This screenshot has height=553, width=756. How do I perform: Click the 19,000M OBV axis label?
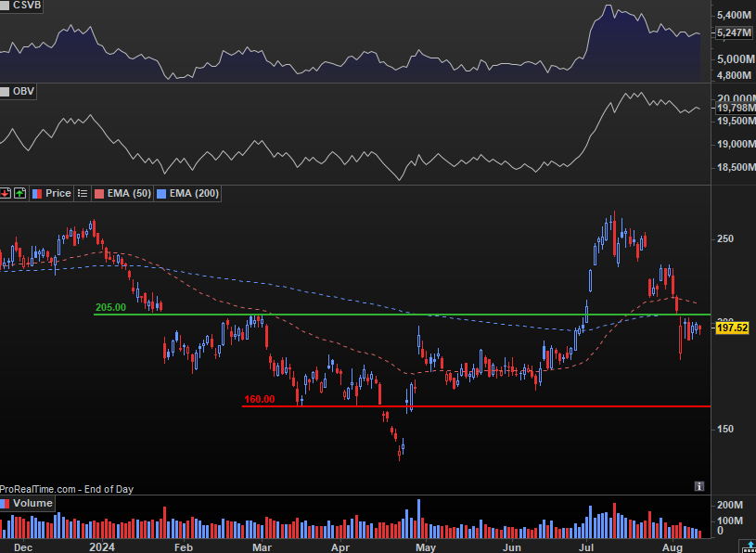pos(737,144)
